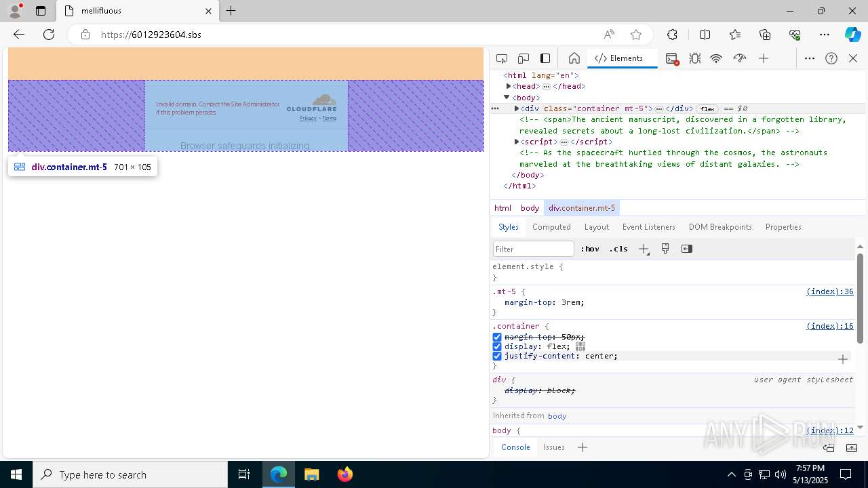Uncheck the display: flex declaration

click(497, 346)
